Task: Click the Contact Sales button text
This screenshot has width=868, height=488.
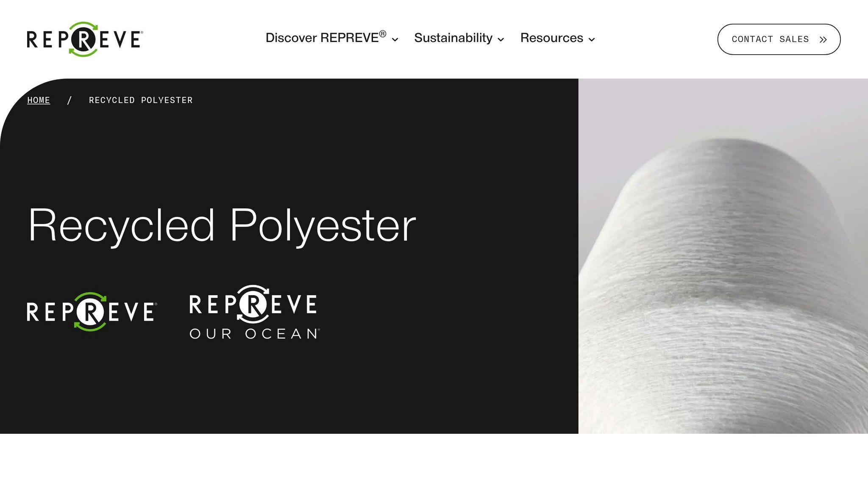Action: 770,39
